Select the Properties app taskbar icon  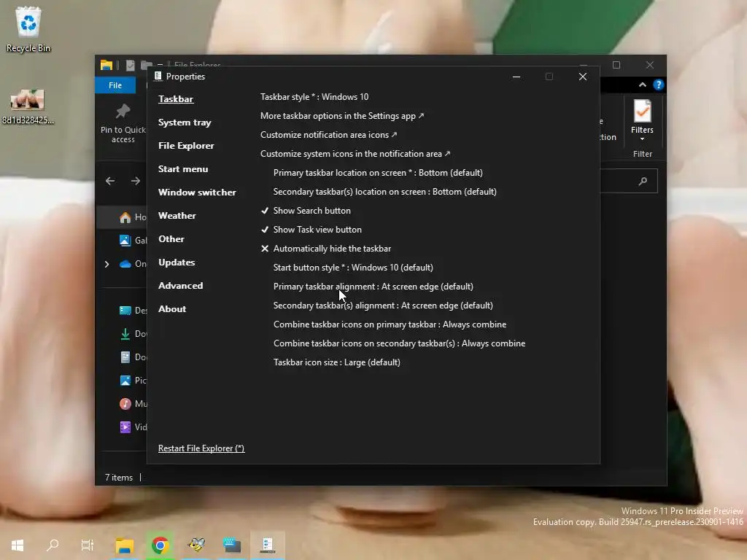coord(267,545)
